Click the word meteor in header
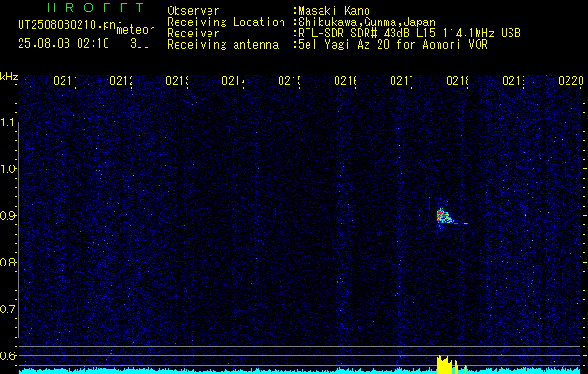The height and width of the screenshot is (374, 588). (136, 30)
